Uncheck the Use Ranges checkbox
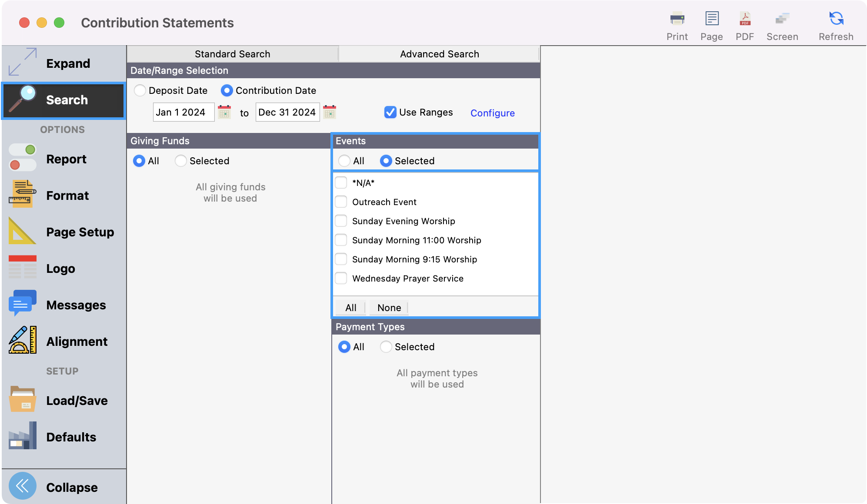867x504 pixels. tap(390, 112)
